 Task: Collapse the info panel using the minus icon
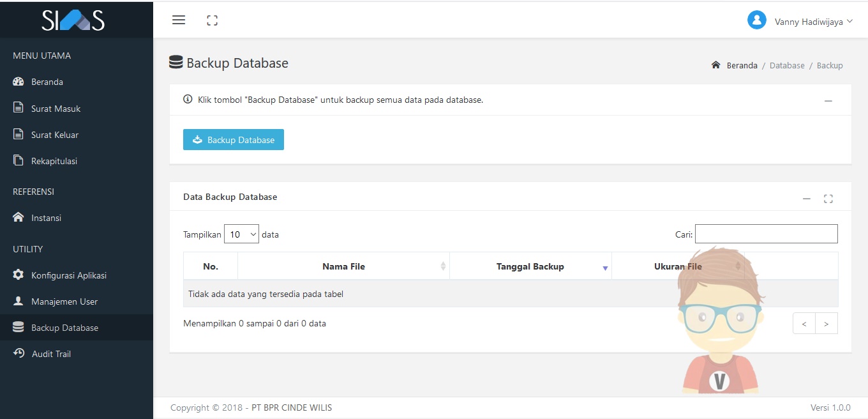point(828,101)
